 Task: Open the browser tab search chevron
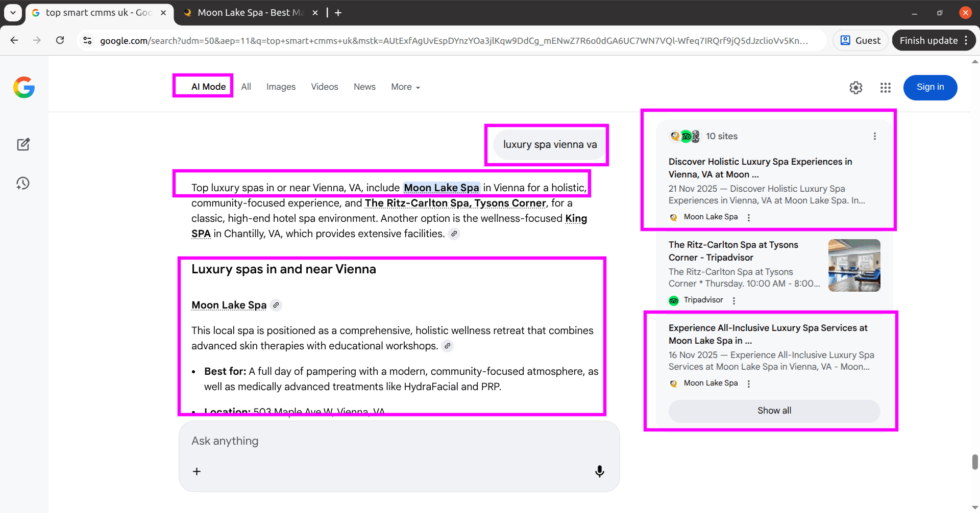13,13
